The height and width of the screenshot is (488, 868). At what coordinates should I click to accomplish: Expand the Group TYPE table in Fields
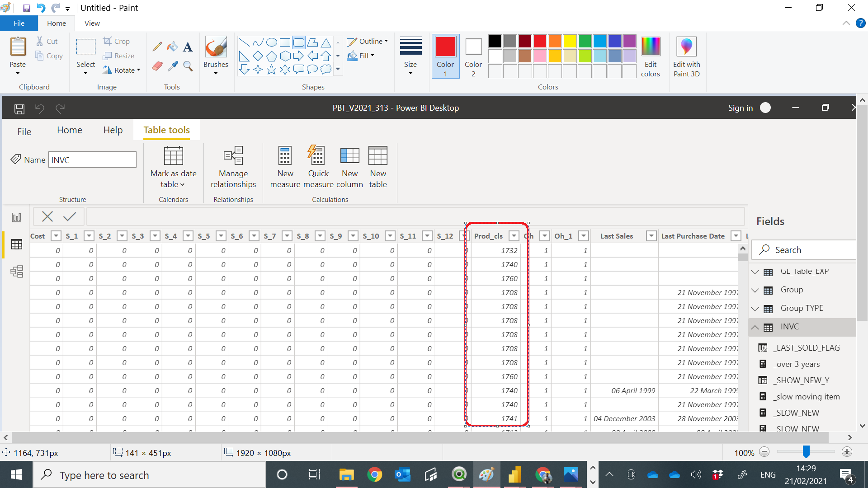[x=755, y=309]
